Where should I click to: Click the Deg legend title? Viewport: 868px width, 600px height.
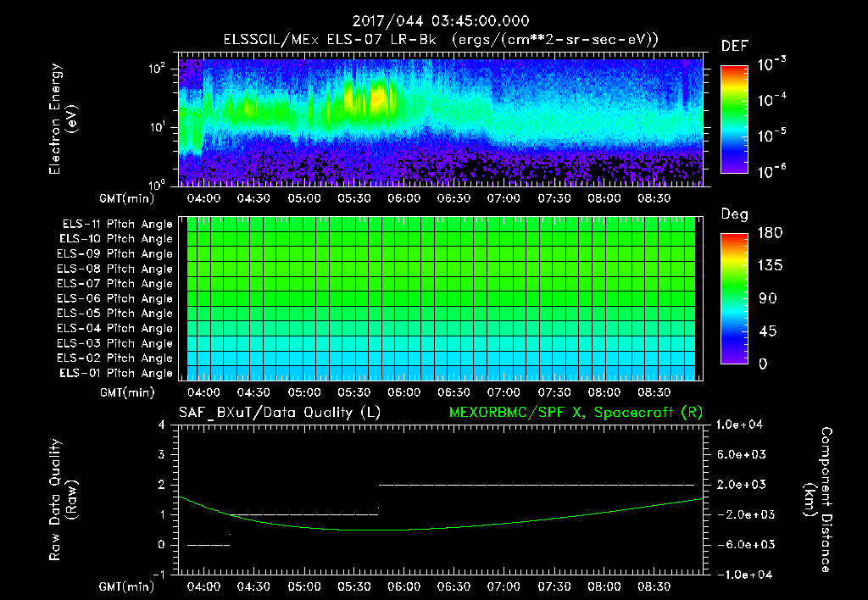click(x=735, y=214)
